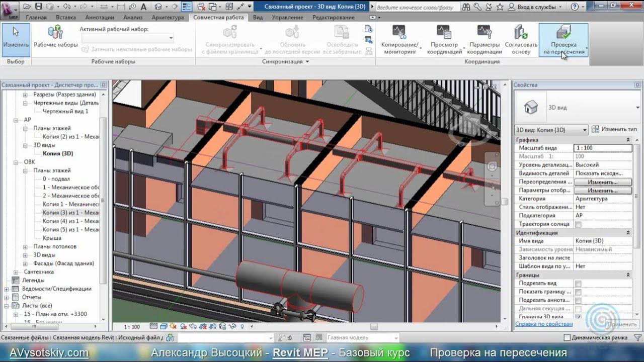This screenshot has width=644, height=362.
Task: Open the Главная модель dropdown in status bar
Action: (x=363, y=338)
